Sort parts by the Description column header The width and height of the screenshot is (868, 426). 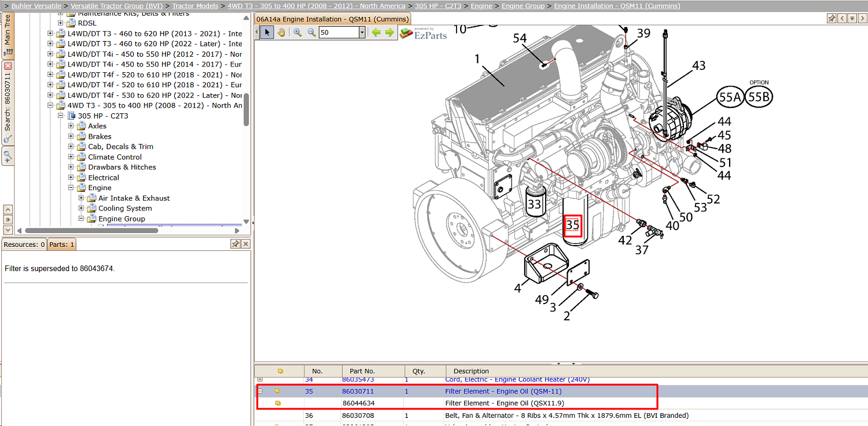pos(657,371)
